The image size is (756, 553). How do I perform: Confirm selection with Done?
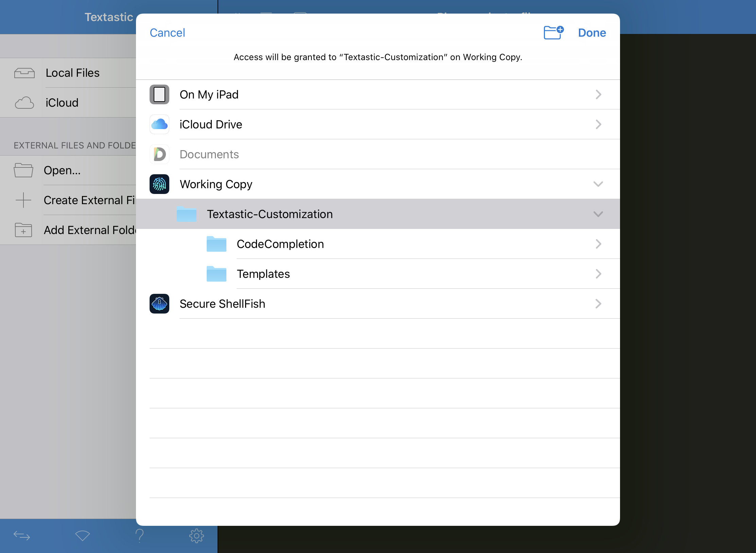coord(592,33)
